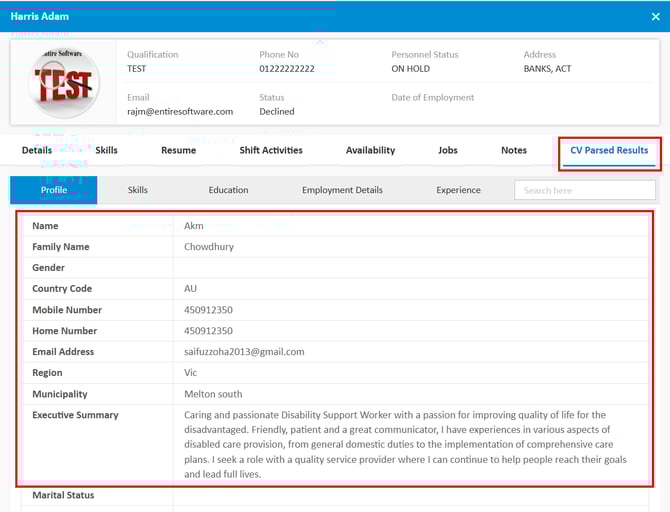
Task: Click the TEST qualification value
Action: [137, 69]
